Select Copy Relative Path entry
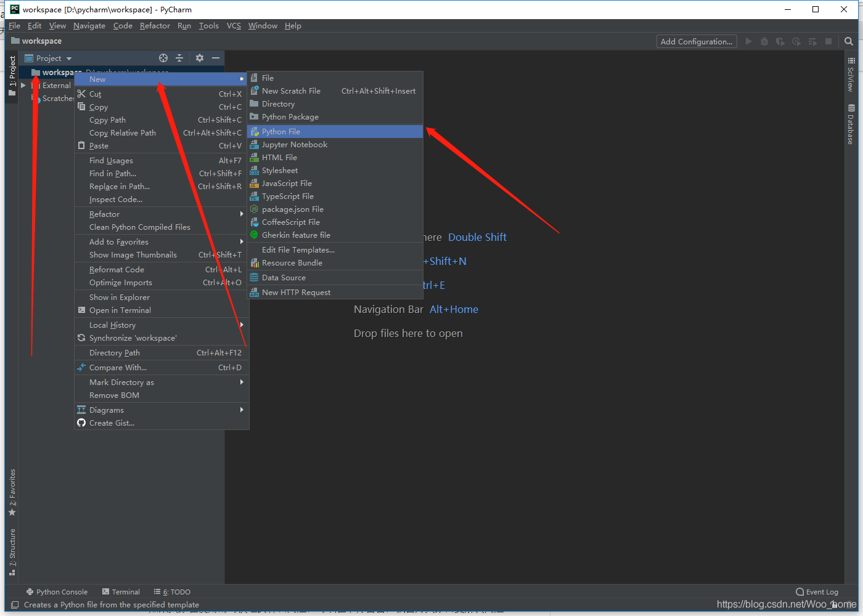Image resolution: width=863 pixels, height=616 pixels. [x=162, y=133]
